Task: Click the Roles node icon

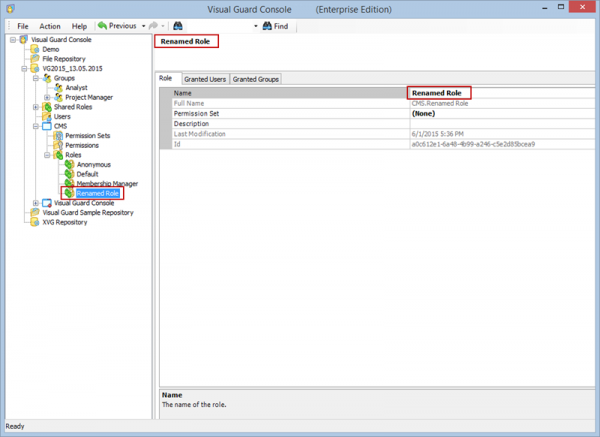Action: (58, 155)
